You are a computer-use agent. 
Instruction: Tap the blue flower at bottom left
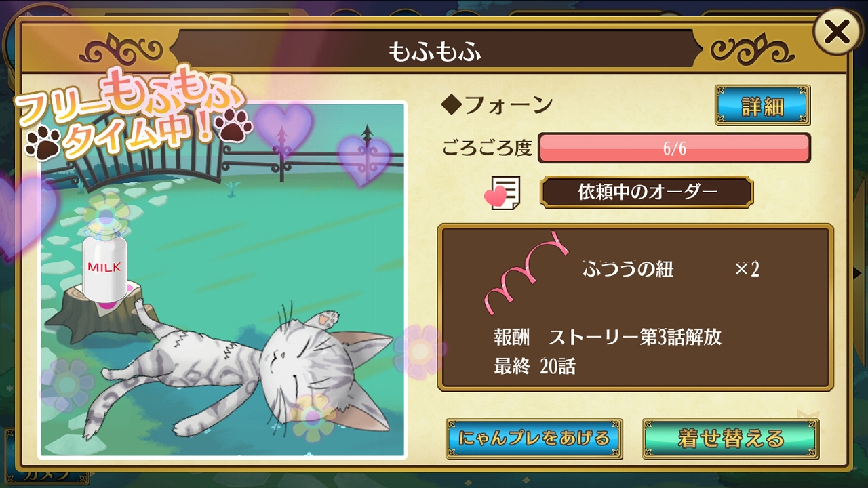[67, 385]
